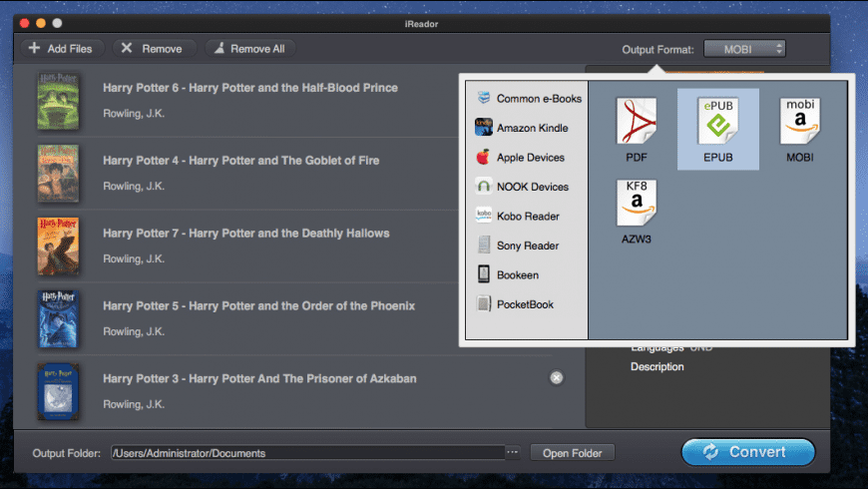
Task: Click the Apple Devices apple icon
Action: pos(483,157)
